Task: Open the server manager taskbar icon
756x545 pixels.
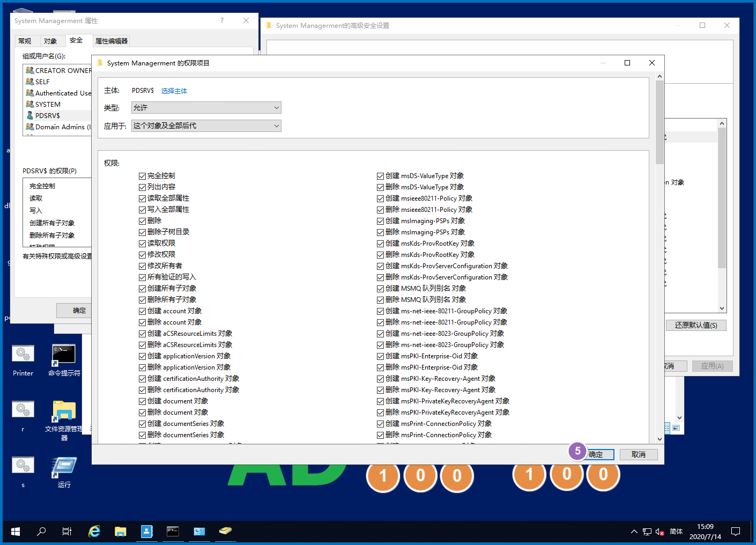Action: (199, 532)
